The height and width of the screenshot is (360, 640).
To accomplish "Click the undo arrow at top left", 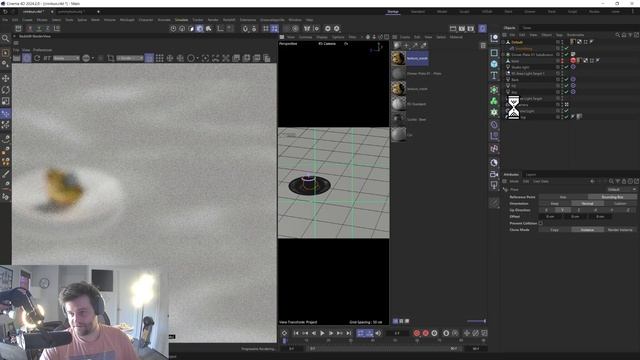I will pos(5,12).
